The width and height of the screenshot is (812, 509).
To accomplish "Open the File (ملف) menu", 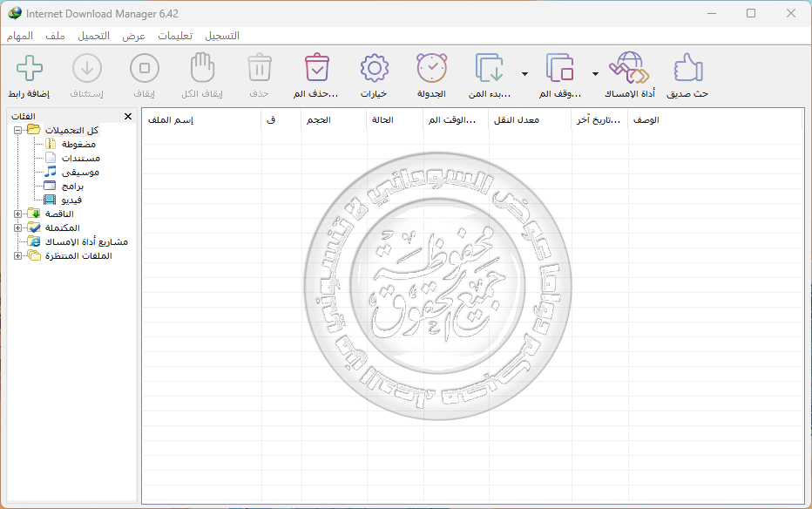I will [55, 36].
